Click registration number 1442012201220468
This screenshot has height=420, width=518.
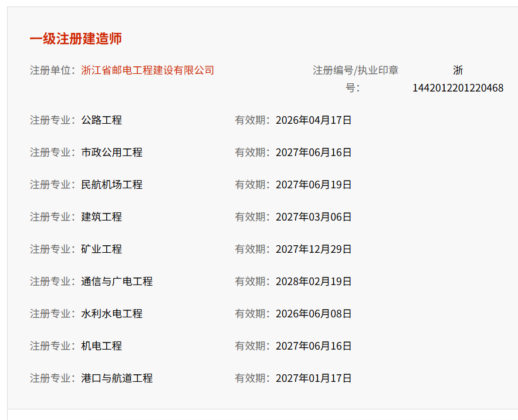(458, 88)
